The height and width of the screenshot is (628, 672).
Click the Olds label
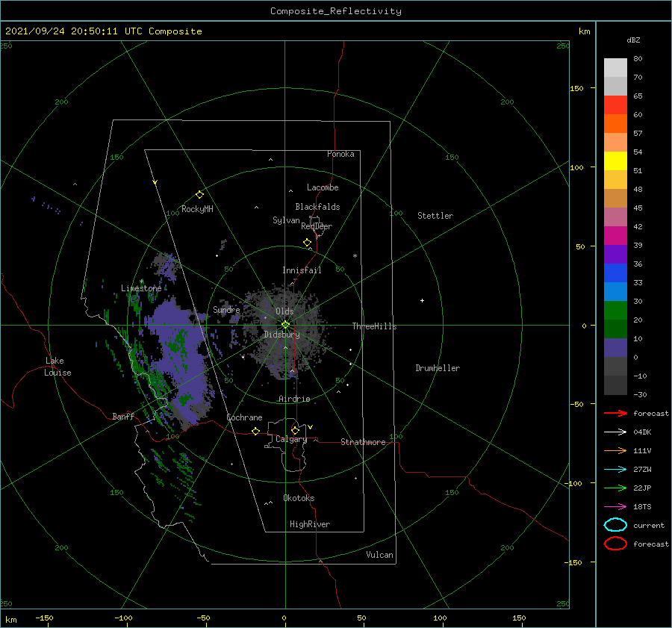pyautogui.click(x=284, y=311)
